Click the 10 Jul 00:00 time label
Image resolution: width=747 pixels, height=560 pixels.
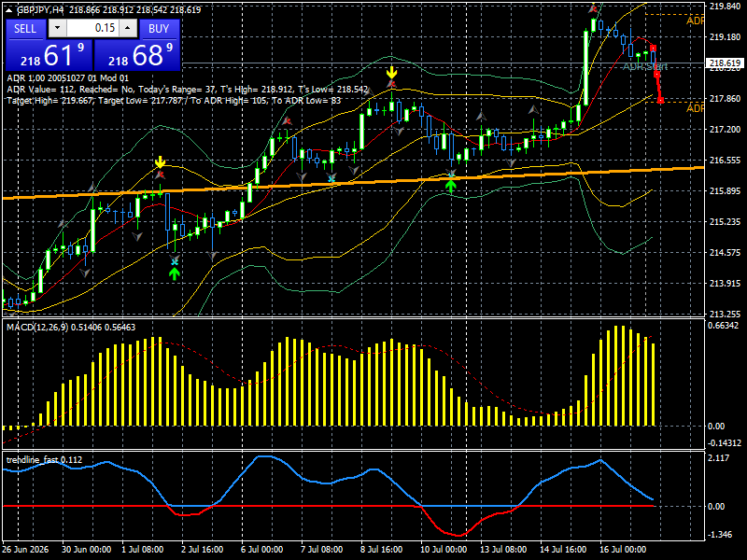(444, 549)
